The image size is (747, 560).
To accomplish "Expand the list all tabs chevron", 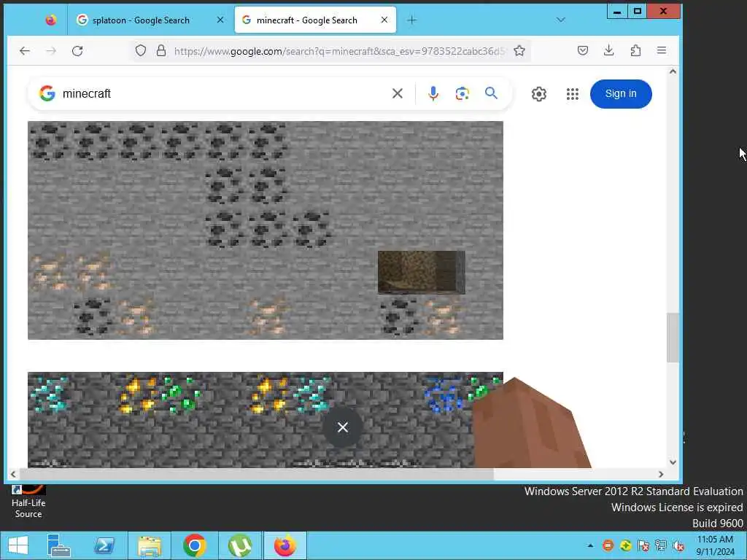I will [x=561, y=20].
